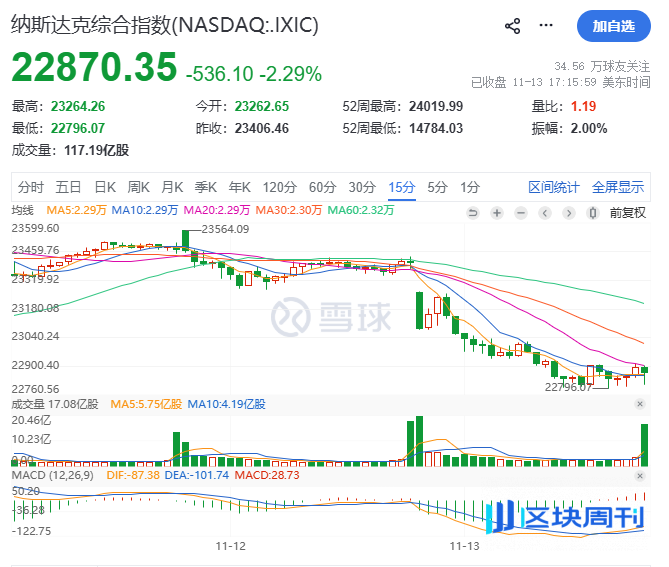Click the 均线 moving average label
Screen dimensions: 669x567
tap(22, 210)
